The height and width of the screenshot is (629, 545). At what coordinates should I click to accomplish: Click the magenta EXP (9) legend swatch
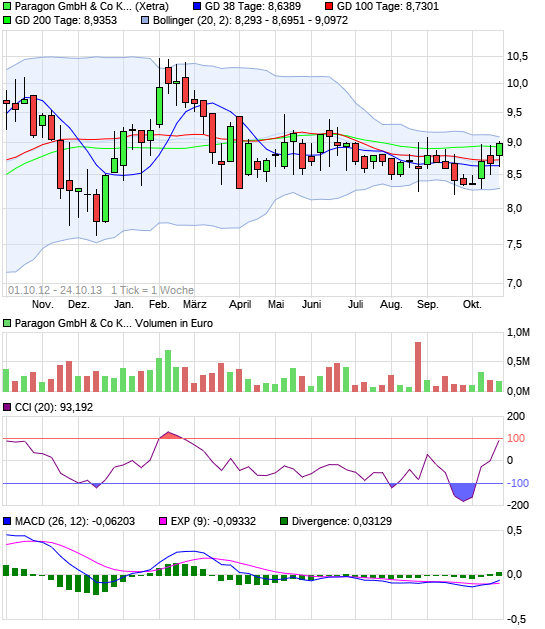tap(163, 521)
